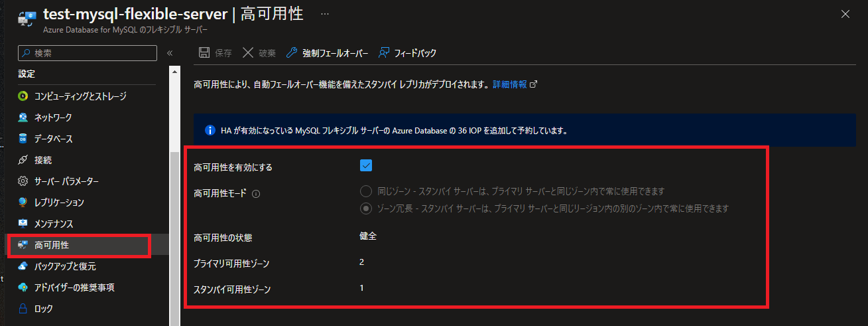Open the ellipsis more options menu

point(325,13)
